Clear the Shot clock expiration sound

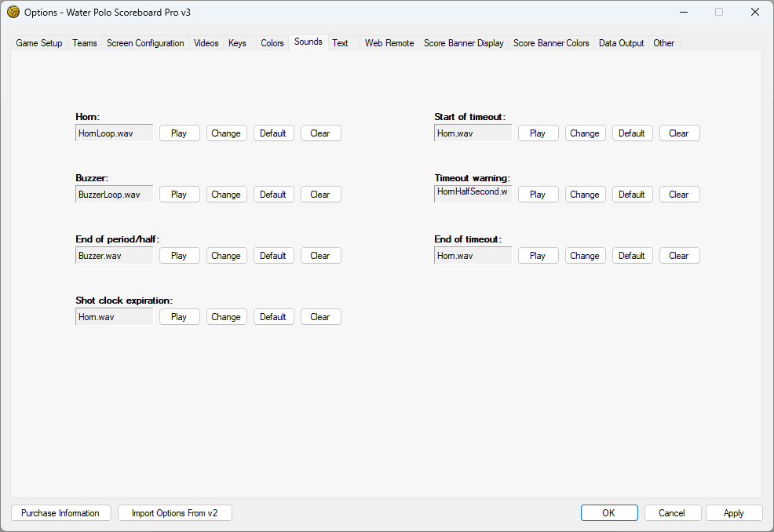(x=320, y=317)
